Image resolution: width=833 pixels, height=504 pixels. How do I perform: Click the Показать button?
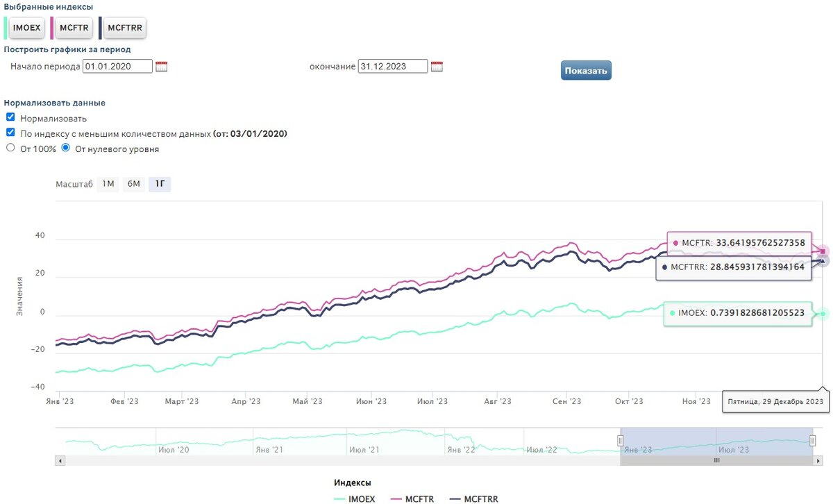[x=586, y=70]
